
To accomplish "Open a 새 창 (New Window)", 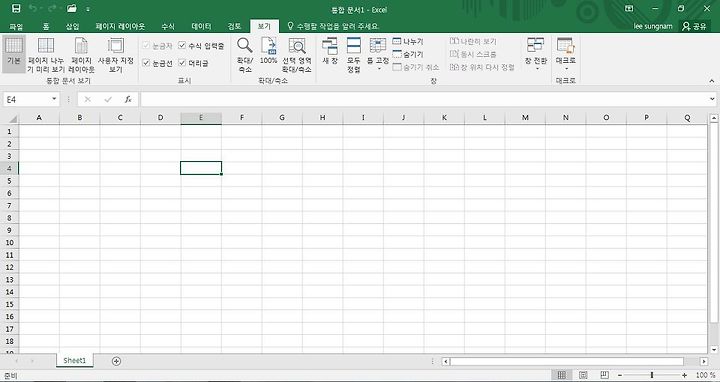I will 330,51.
